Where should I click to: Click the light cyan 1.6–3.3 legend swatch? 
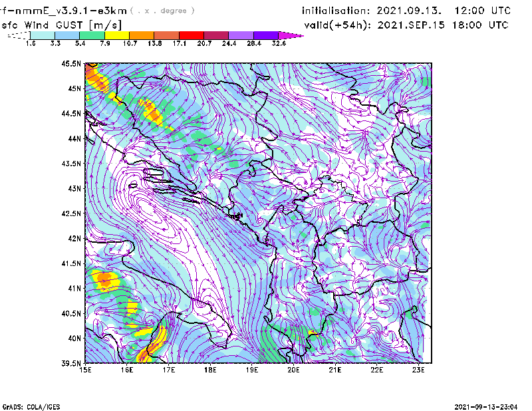coord(43,35)
